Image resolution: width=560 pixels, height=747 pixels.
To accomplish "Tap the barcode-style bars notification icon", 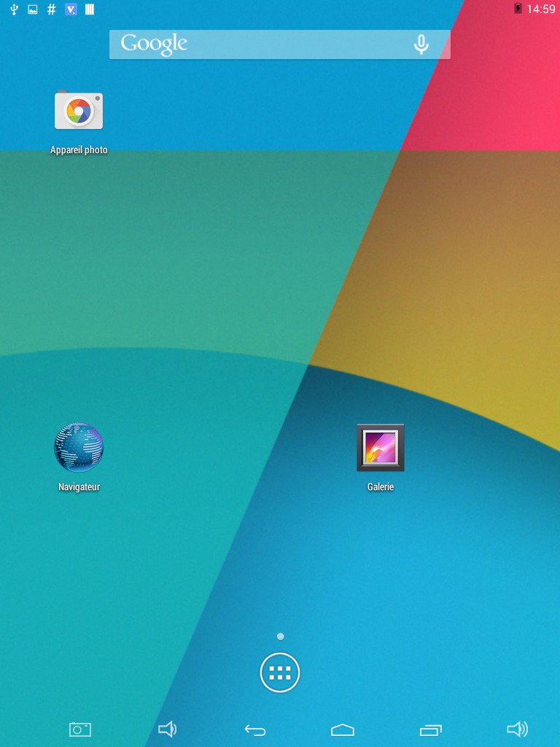I will (x=90, y=9).
